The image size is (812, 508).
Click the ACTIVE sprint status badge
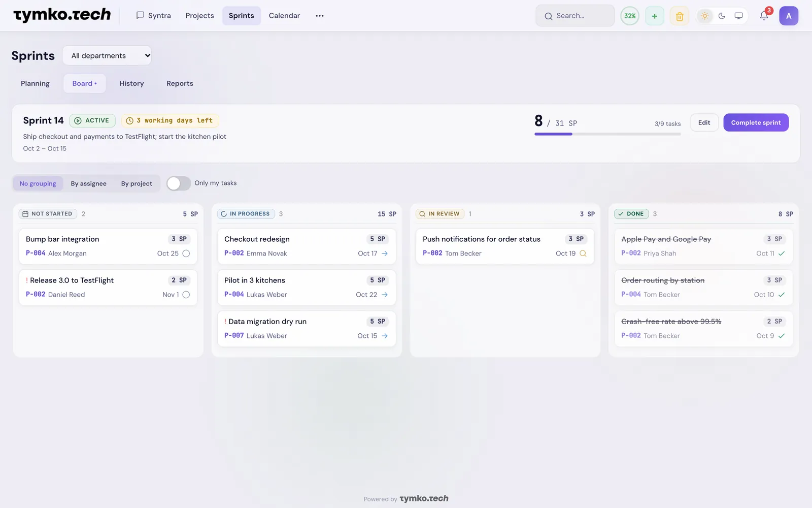(x=92, y=120)
